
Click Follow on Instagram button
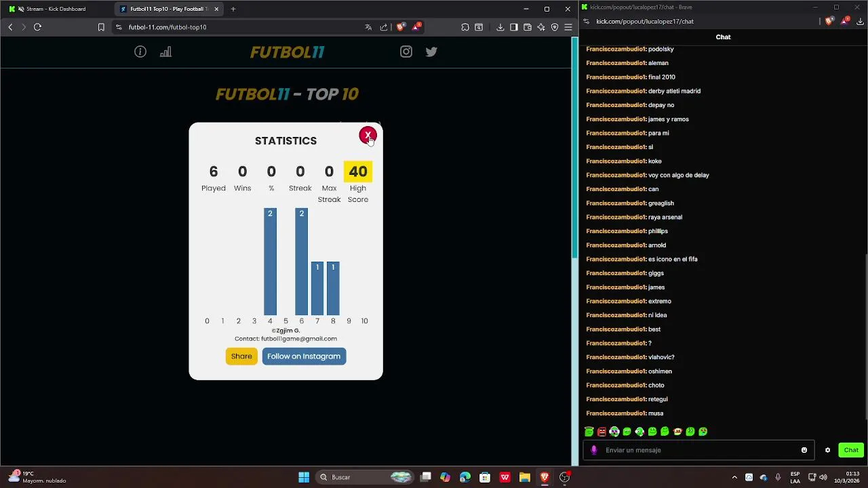pyautogui.click(x=304, y=356)
